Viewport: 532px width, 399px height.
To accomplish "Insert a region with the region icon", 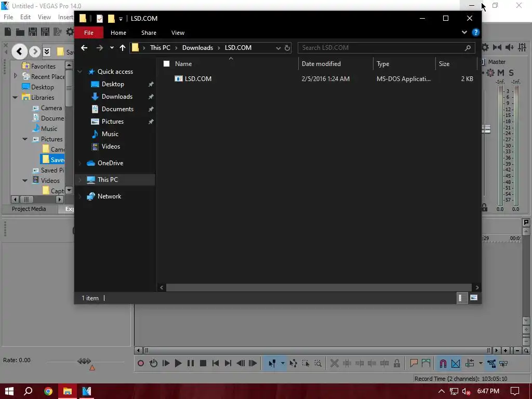I will 426,363.
